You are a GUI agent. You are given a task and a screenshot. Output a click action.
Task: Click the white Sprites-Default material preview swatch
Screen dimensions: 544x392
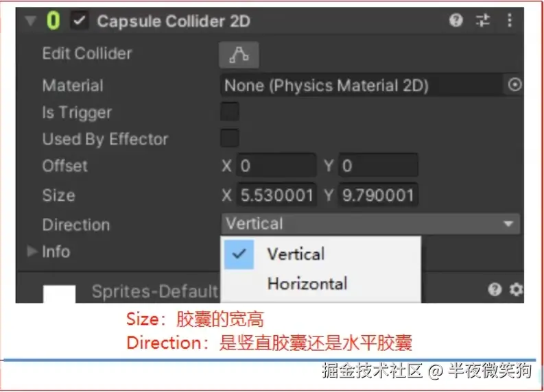(x=59, y=294)
